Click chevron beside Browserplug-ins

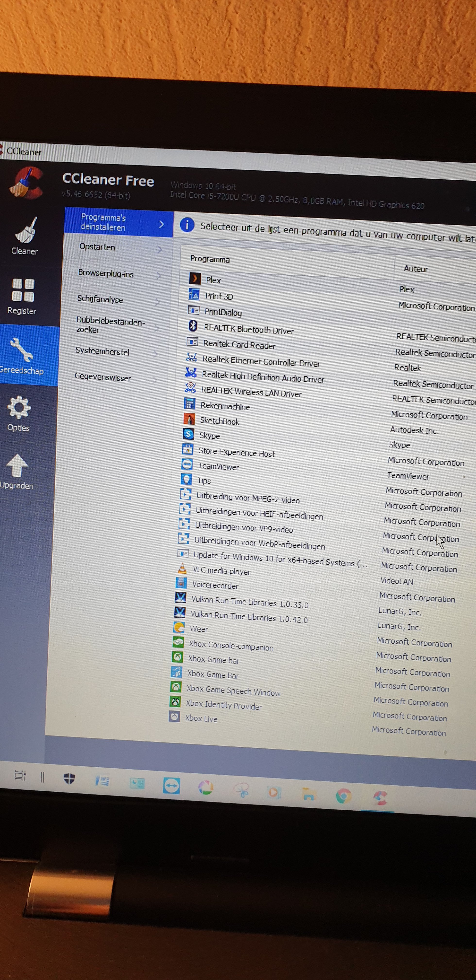click(159, 276)
